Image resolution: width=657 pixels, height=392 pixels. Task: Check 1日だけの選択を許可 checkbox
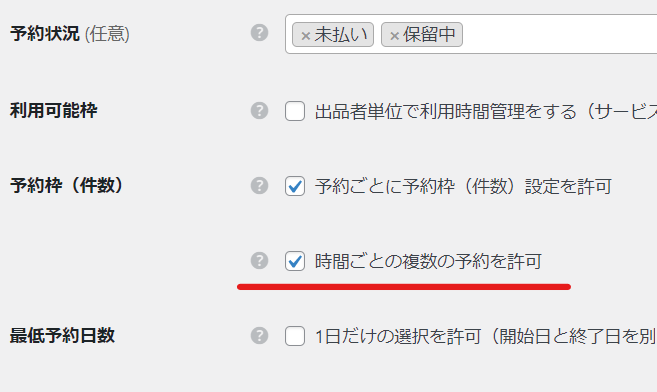pyautogui.click(x=295, y=336)
